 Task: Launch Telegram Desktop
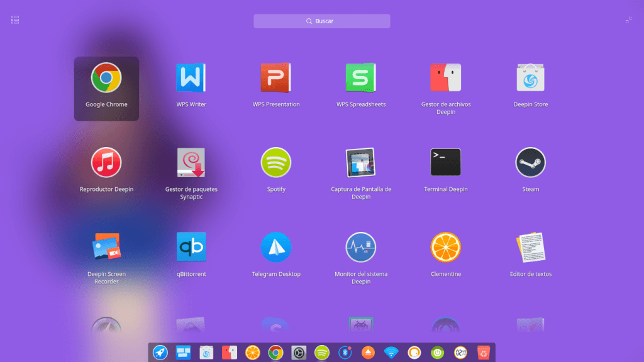pos(276,255)
